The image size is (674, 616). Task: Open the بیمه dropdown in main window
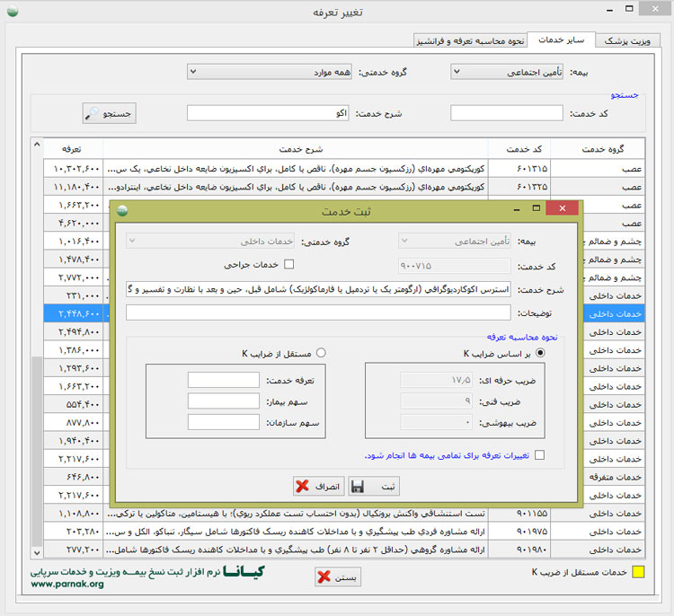coord(521,71)
